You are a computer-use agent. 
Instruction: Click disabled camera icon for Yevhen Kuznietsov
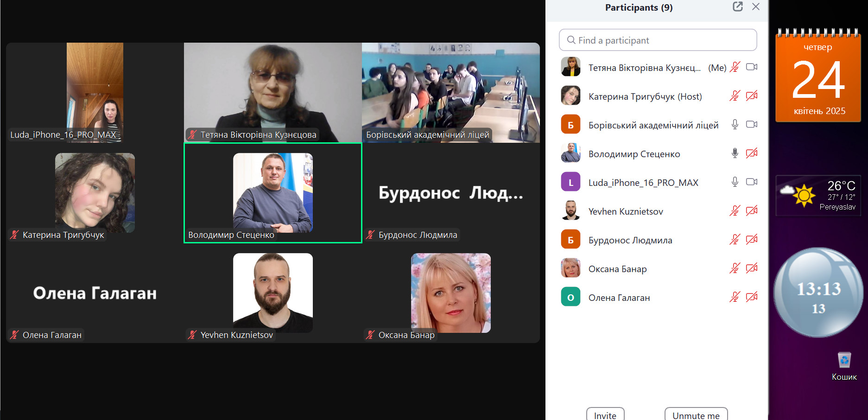(752, 211)
